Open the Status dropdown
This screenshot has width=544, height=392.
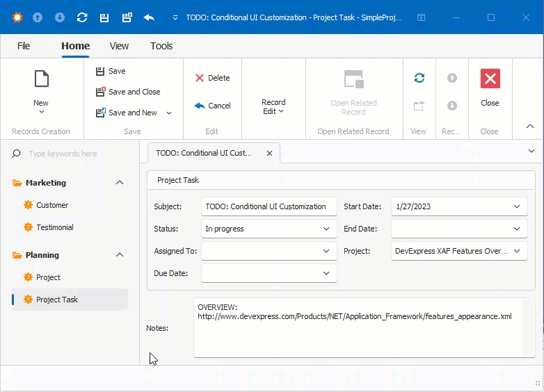[x=326, y=229]
